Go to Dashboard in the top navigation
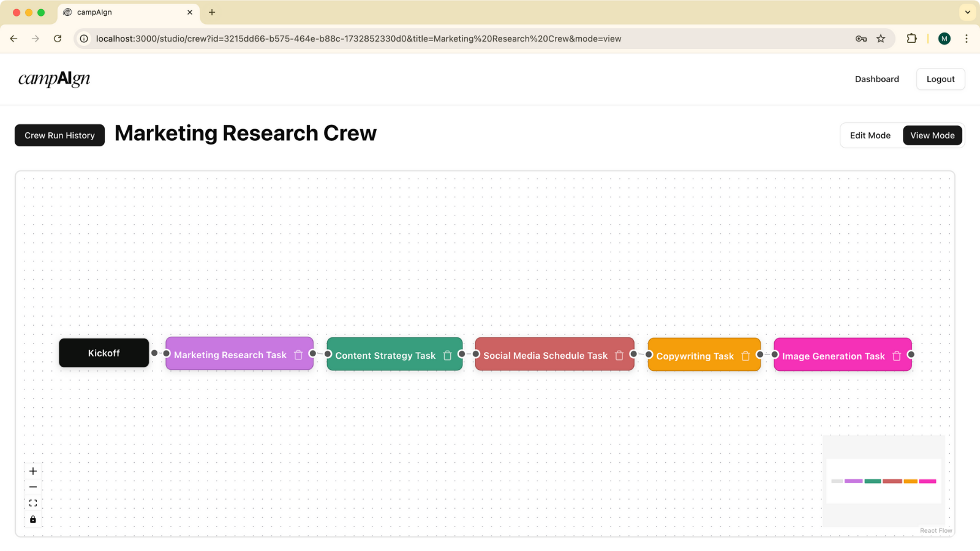 [x=876, y=79]
